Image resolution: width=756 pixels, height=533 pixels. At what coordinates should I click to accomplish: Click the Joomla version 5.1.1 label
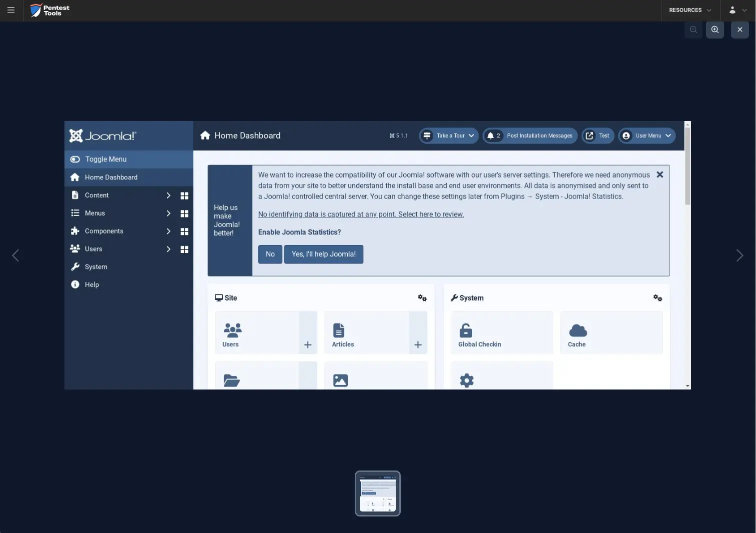click(399, 135)
